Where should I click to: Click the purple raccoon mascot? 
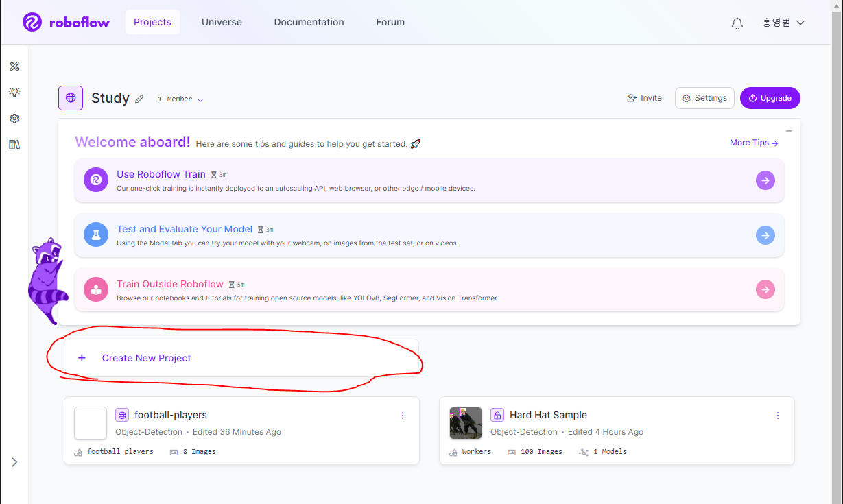pyautogui.click(x=47, y=280)
